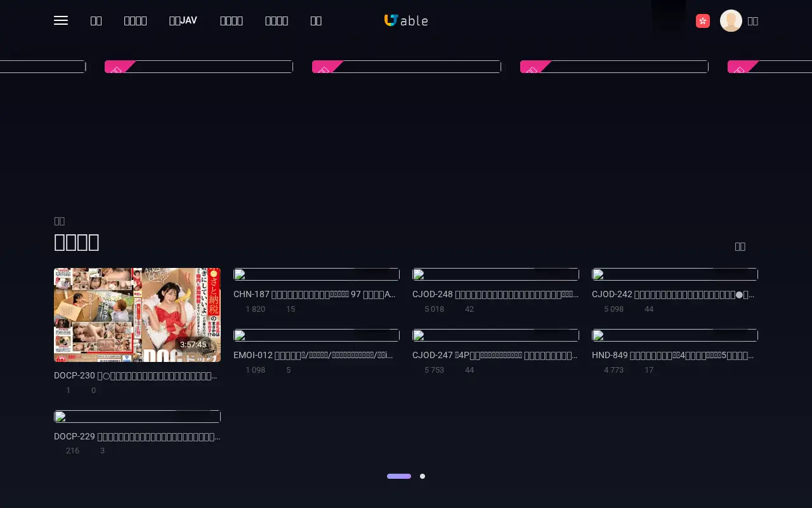Select the nav item ending in 'JAV'
The width and height of the screenshot is (812, 508).
click(x=183, y=20)
